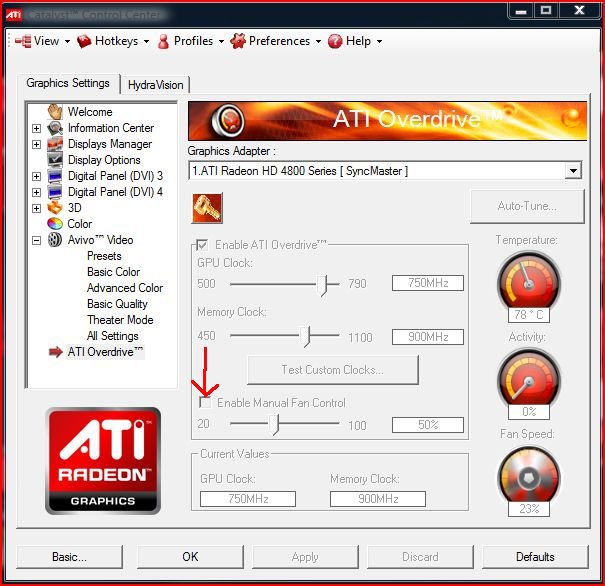Click the GPU Clock slider handle
Image resolution: width=605 pixels, height=586 pixels.
click(x=322, y=285)
